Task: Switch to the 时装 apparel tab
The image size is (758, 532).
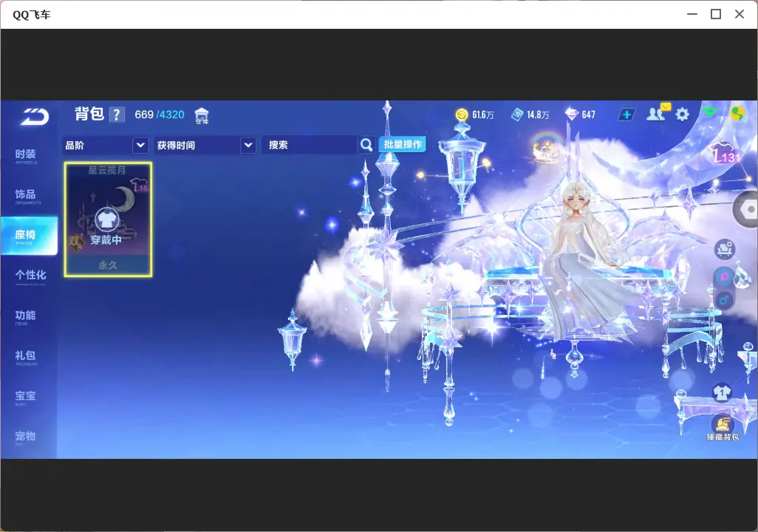Action: pos(26,156)
